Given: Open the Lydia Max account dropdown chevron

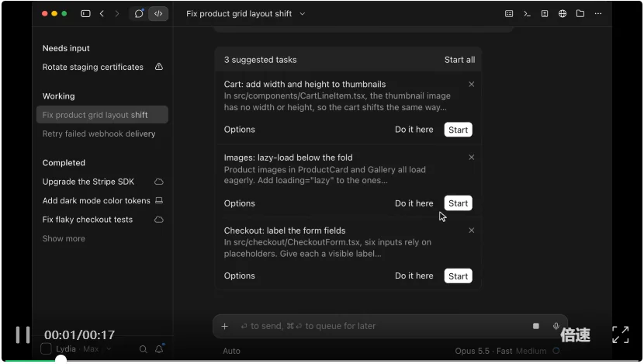Looking at the screenshot, I should pos(109,348).
